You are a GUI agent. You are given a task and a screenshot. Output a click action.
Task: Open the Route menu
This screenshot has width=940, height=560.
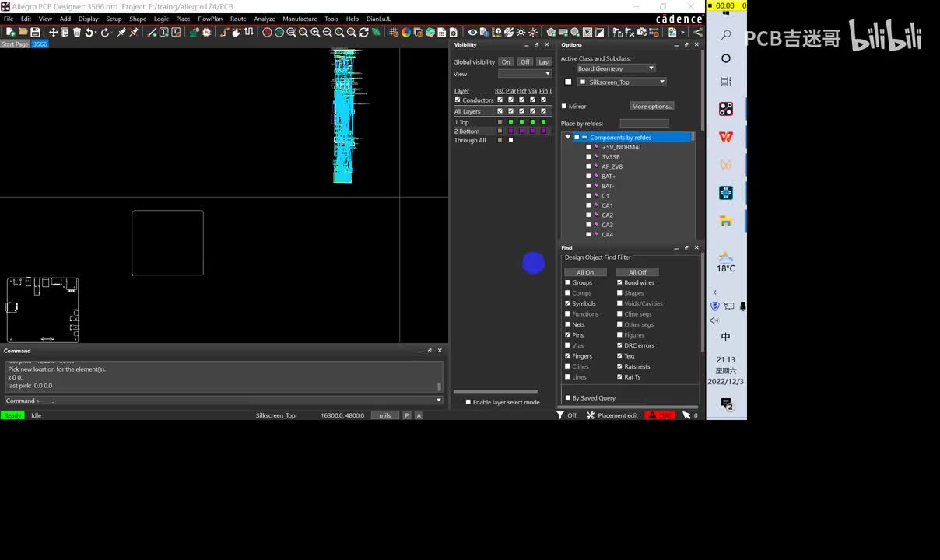tap(238, 19)
